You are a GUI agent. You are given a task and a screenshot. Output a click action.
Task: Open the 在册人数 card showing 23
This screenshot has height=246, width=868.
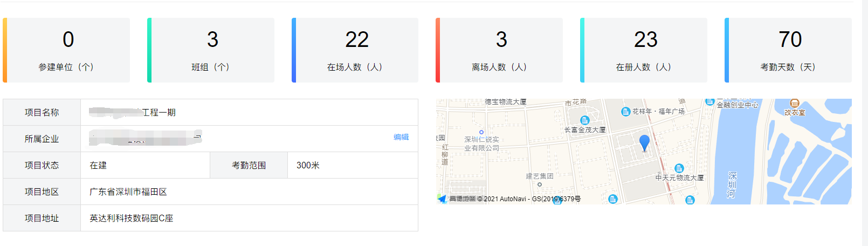(x=644, y=50)
